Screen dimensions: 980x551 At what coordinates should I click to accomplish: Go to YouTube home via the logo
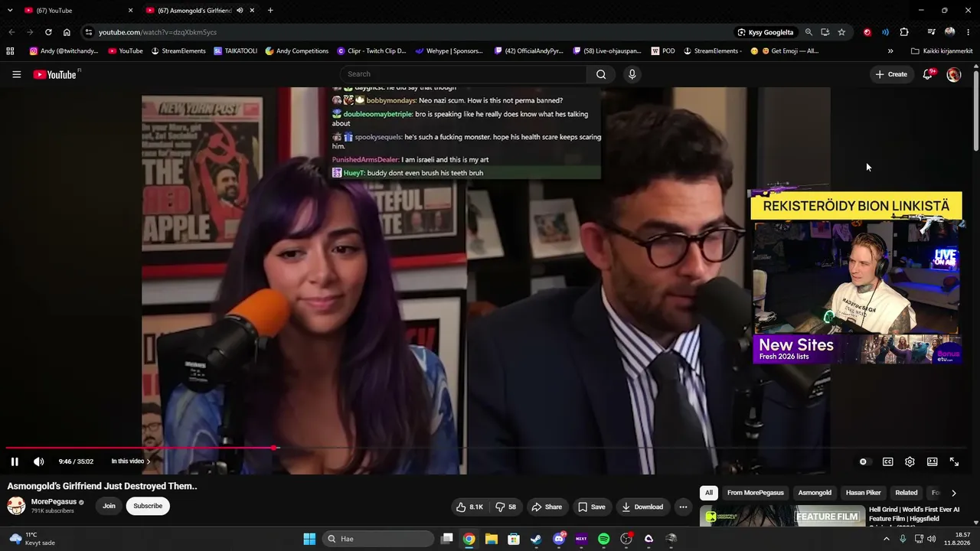click(54, 74)
